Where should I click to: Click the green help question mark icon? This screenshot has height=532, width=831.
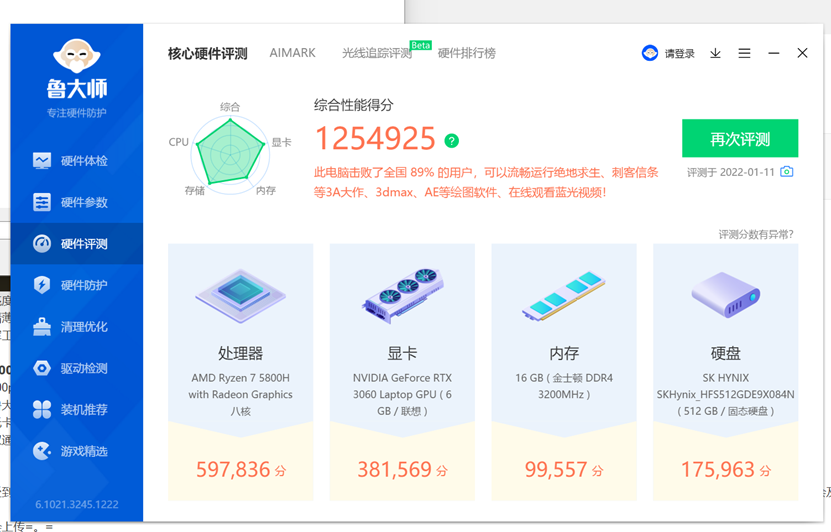click(x=452, y=140)
